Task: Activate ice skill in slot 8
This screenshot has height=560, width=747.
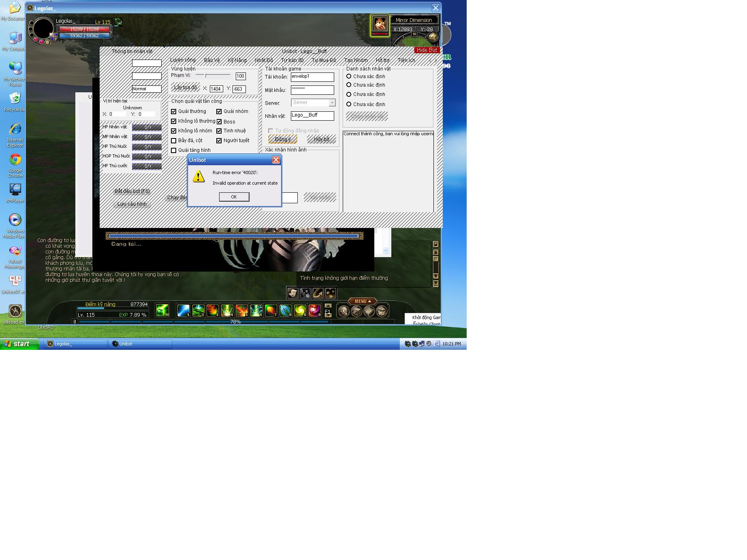Action: coord(286,311)
